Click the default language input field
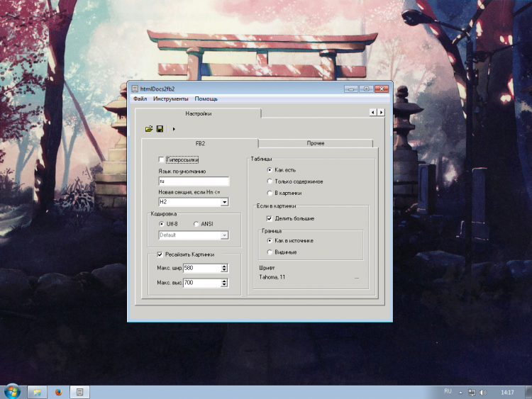Viewport: 532px width, 399px height. 193,181
